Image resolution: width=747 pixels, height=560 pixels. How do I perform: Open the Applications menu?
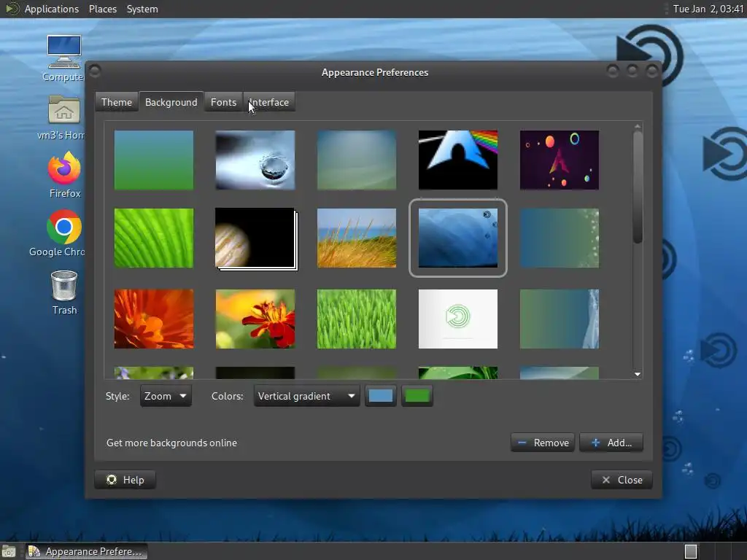click(52, 9)
